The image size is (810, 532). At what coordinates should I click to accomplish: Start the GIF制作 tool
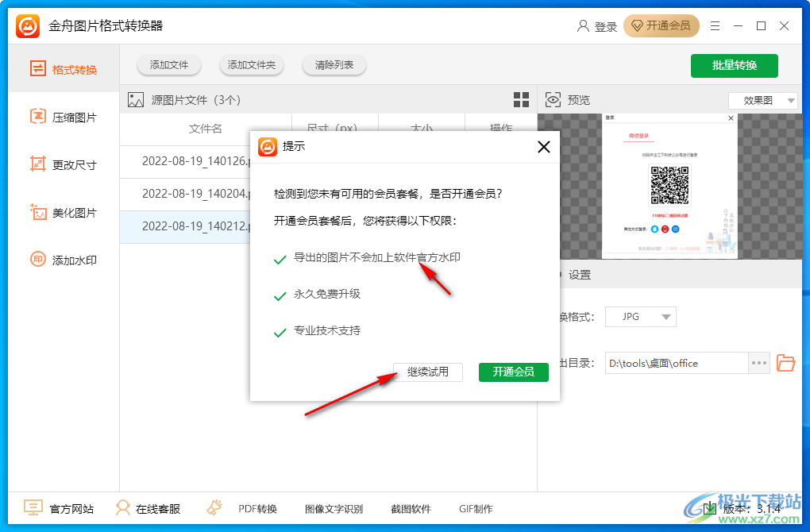coord(476,509)
